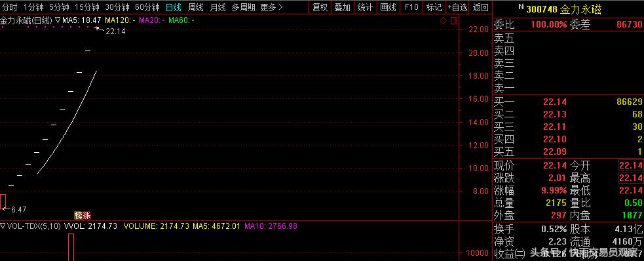The width and height of the screenshot is (644, 261).
Task: Activate the 画线 drawing tool
Action: pyautogui.click(x=388, y=7)
